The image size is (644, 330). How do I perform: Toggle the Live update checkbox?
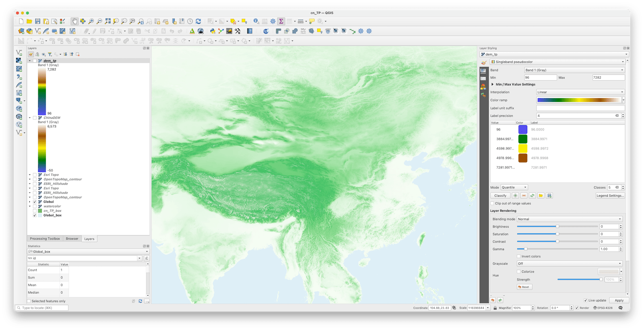[x=586, y=300]
